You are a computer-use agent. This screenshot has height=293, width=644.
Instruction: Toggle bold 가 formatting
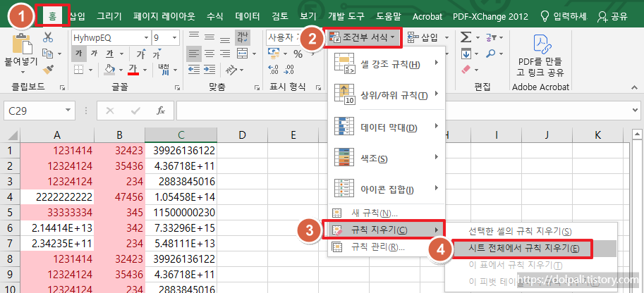[x=78, y=54]
